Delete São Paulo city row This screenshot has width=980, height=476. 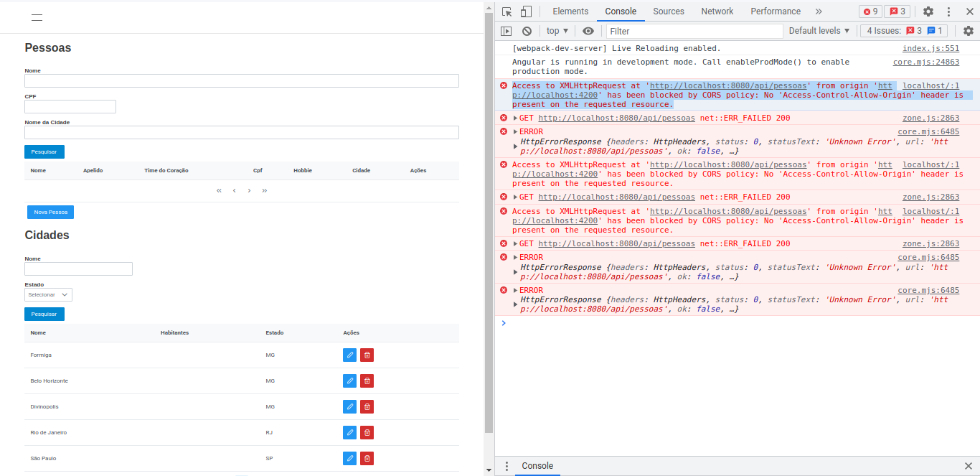click(367, 458)
